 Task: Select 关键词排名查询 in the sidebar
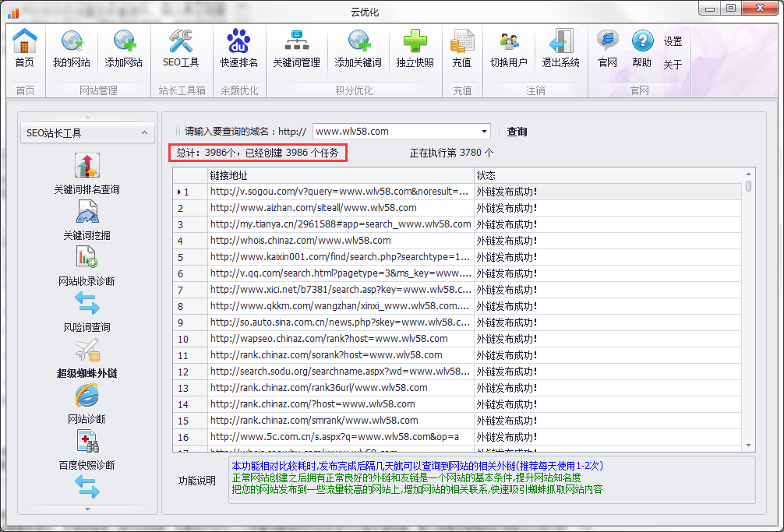[x=87, y=174]
